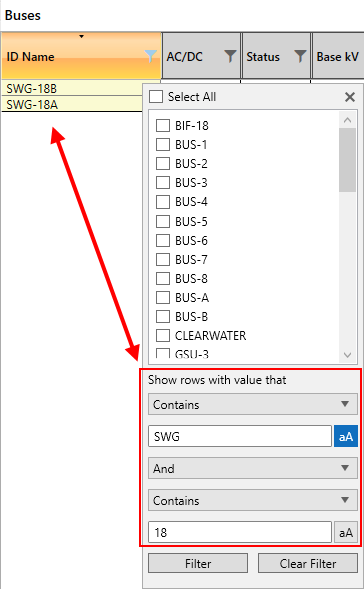Close the filter popup with X
Image resolution: width=364 pixels, height=589 pixels.
pyautogui.click(x=350, y=97)
